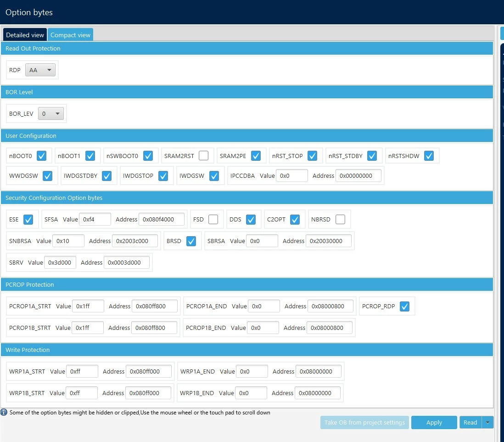
Task: Open the BOR_LEV dropdown
Action: coord(51,113)
